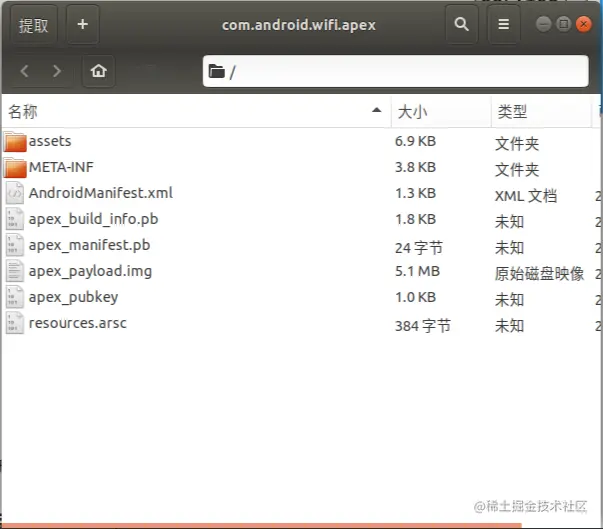Open the search magnifier icon
Image resolution: width=603 pixels, height=529 pixels.
pyautogui.click(x=462, y=25)
